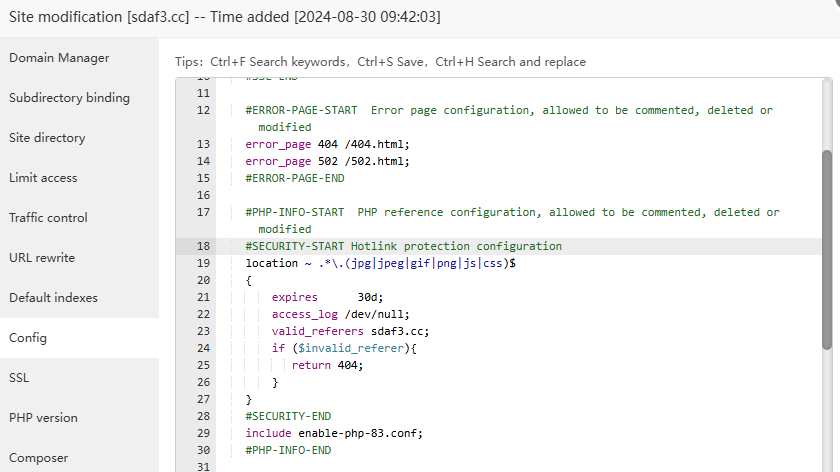The width and height of the screenshot is (840, 472).
Task: Open Default indexes tab
Action: point(53,298)
